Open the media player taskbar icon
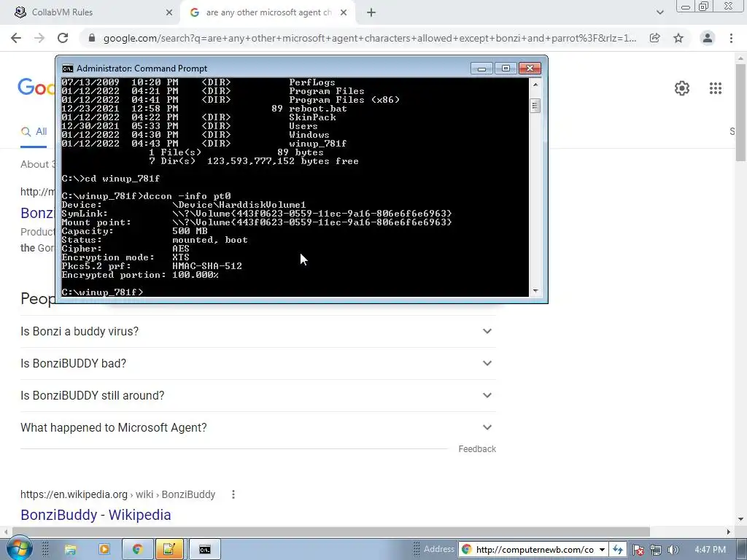Image resolution: width=747 pixels, height=560 pixels. tap(104, 550)
